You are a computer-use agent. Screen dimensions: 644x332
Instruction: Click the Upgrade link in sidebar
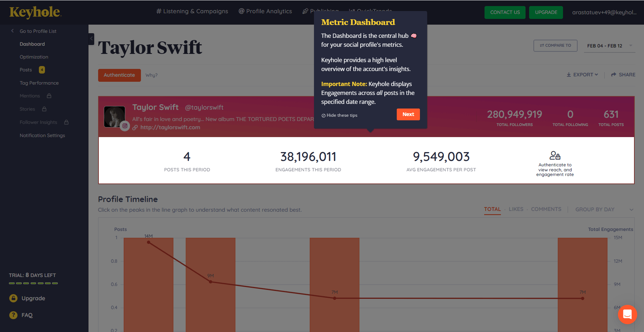(33, 298)
